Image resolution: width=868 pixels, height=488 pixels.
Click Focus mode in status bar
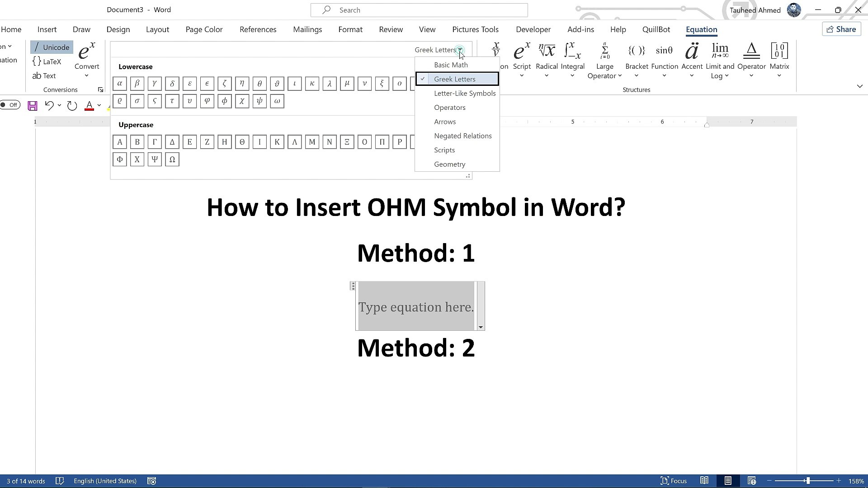coord(674,481)
